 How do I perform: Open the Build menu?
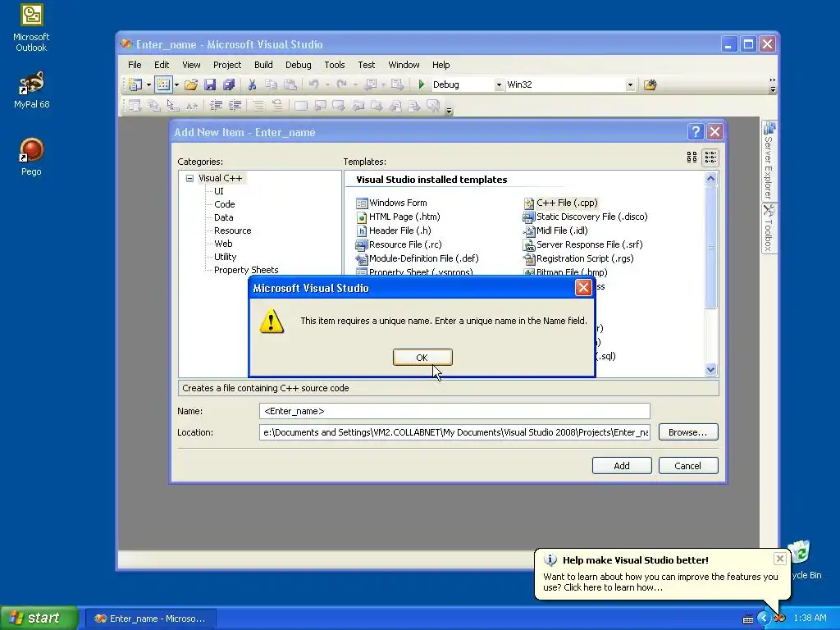(263, 65)
